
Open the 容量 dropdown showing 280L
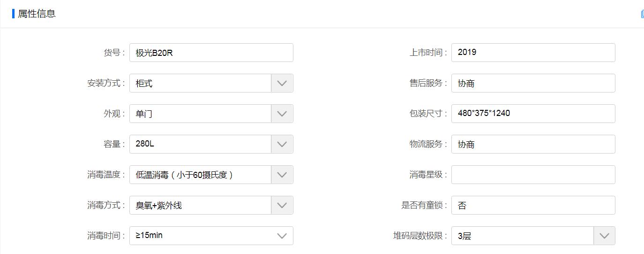282,144
